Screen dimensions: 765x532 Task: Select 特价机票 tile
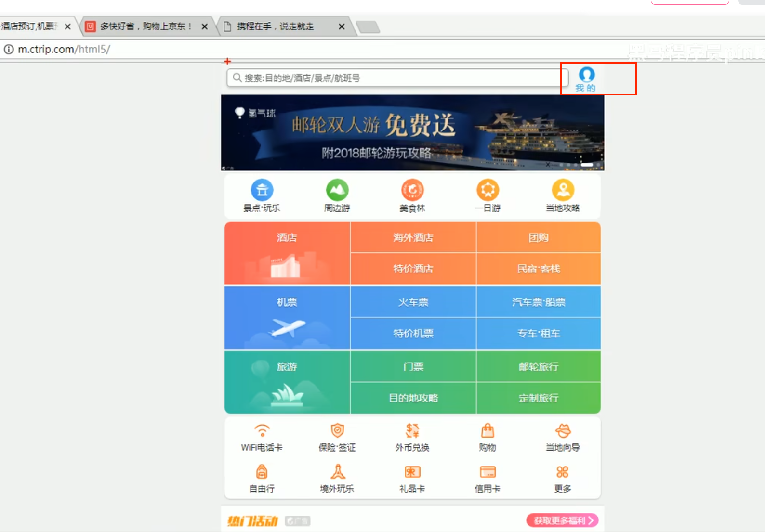click(x=413, y=333)
